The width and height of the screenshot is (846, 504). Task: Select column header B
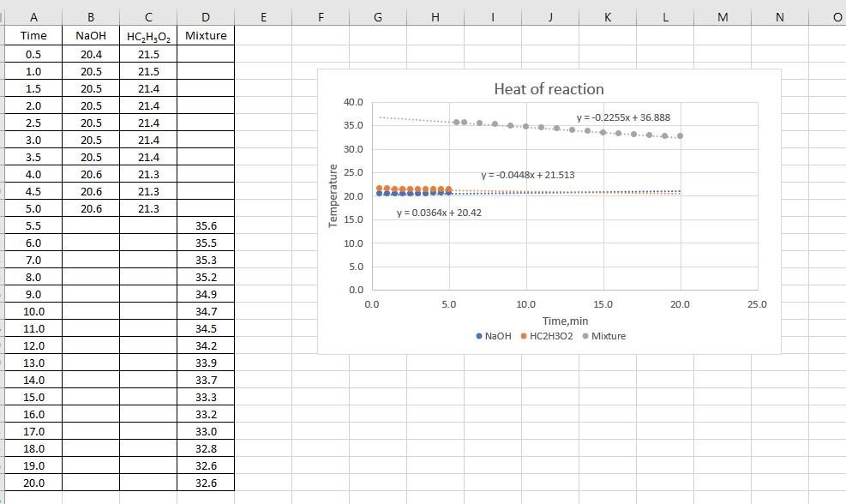point(89,16)
